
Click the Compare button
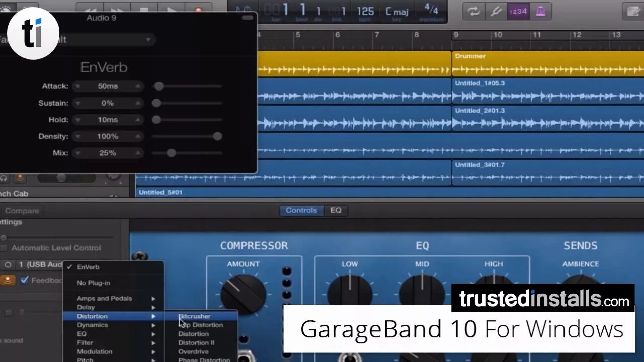pyautogui.click(x=22, y=211)
